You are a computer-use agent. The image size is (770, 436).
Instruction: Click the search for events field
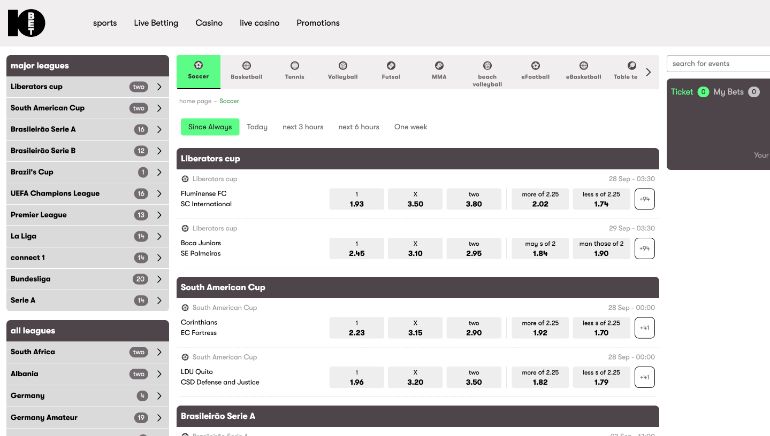point(718,63)
